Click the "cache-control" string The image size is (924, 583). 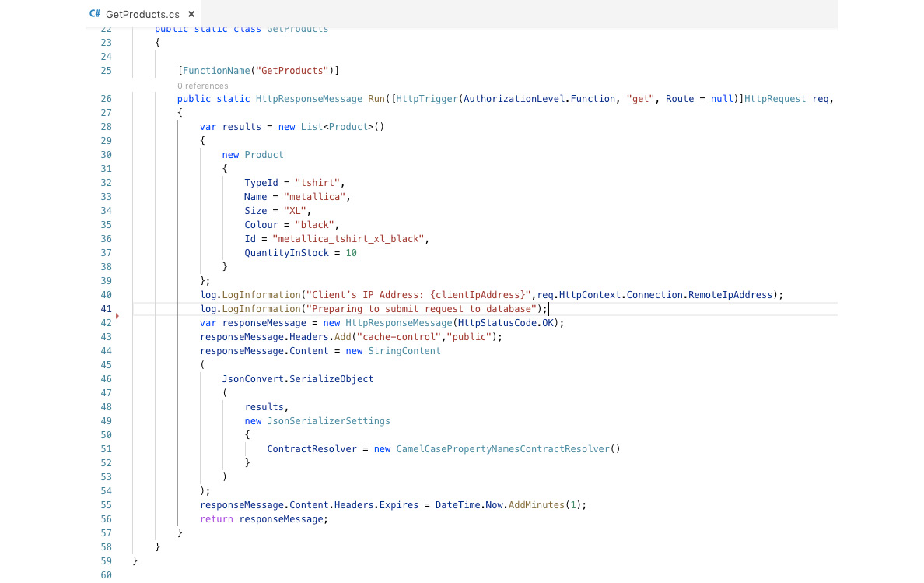coord(399,337)
